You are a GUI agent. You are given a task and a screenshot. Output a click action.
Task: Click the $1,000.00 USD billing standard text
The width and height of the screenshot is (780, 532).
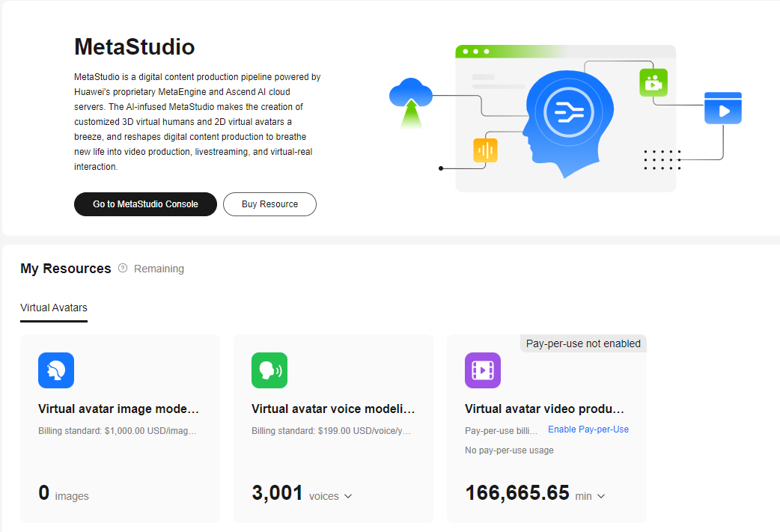point(118,430)
